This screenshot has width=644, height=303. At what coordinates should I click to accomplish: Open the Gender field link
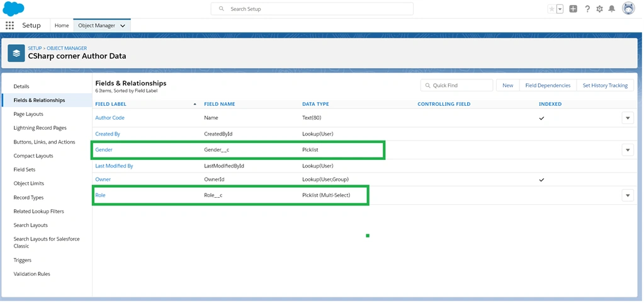pyautogui.click(x=104, y=150)
